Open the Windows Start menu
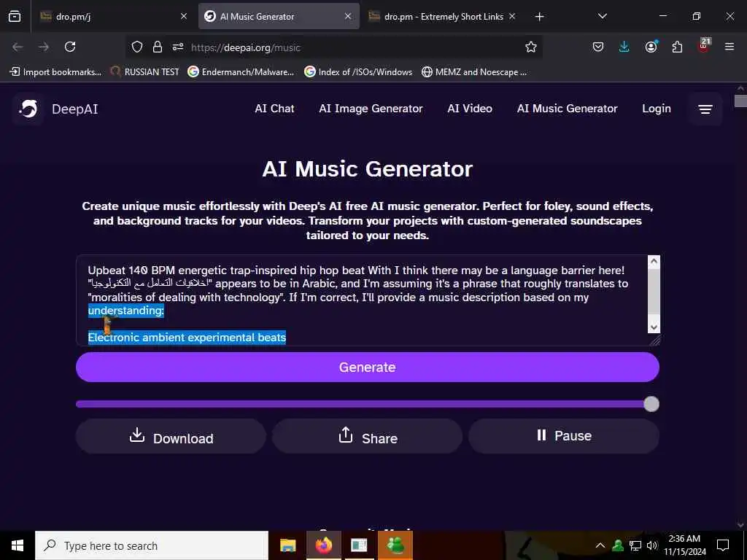This screenshot has width=747, height=560. coord(18,545)
